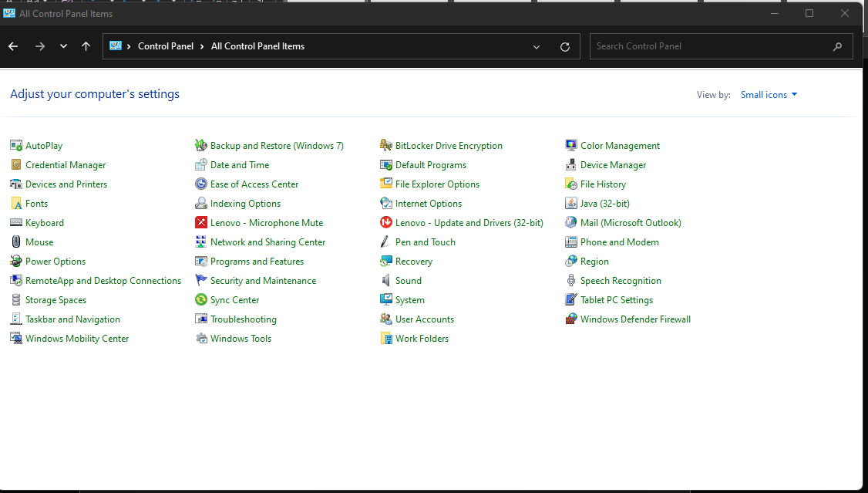
Task: Go forward with the Forward arrow
Action: [x=40, y=46]
